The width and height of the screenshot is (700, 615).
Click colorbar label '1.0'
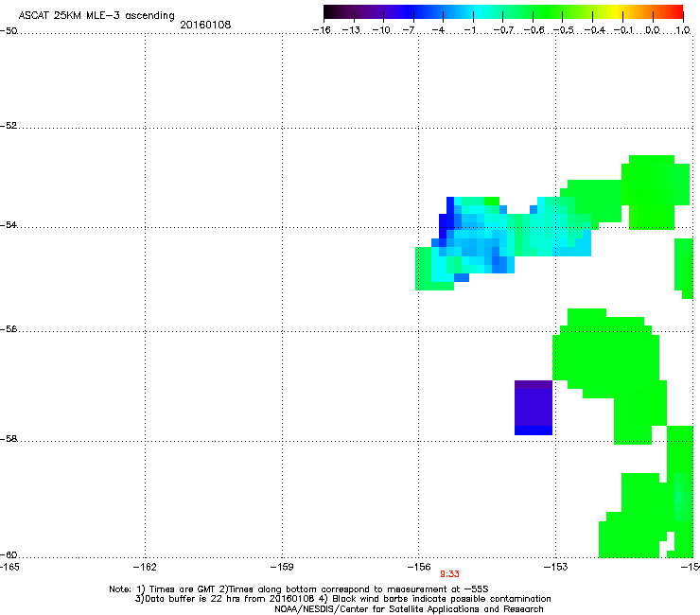pos(683,30)
